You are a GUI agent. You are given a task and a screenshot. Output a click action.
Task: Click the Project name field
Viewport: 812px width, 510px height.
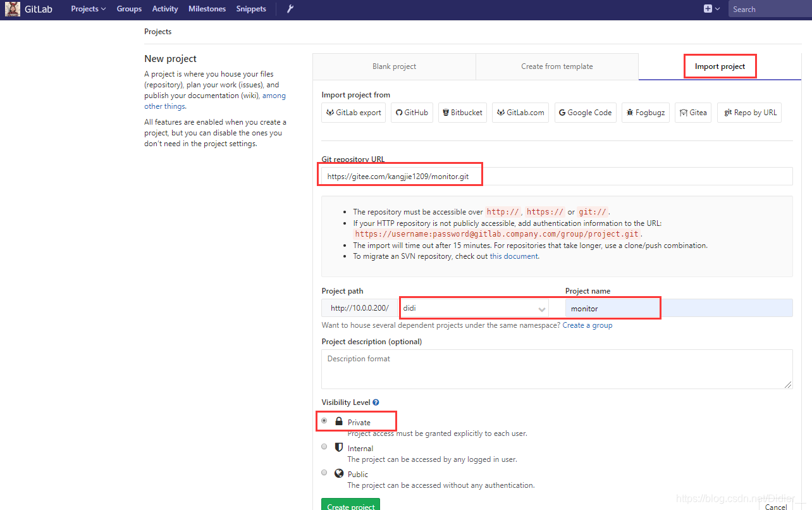point(679,308)
